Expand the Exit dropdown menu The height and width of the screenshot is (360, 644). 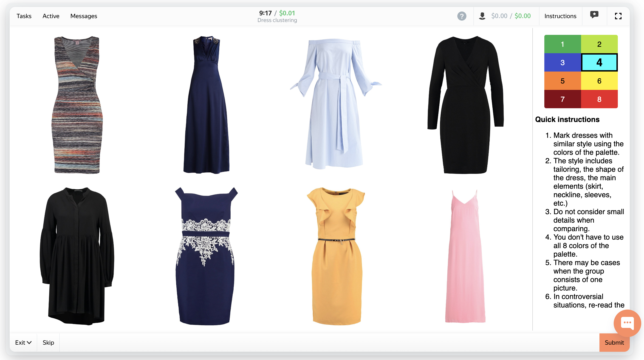[23, 342]
